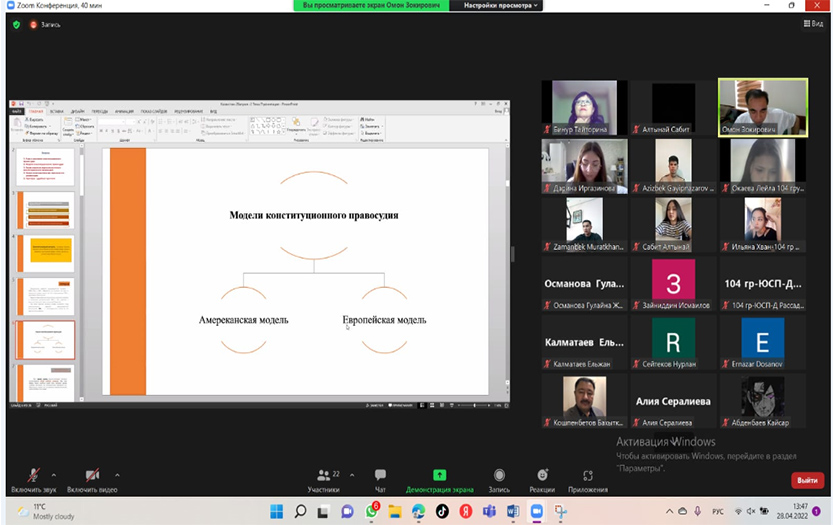Open the Приложения apps panel
Screen dimensions: 833x525
pyautogui.click(x=587, y=479)
